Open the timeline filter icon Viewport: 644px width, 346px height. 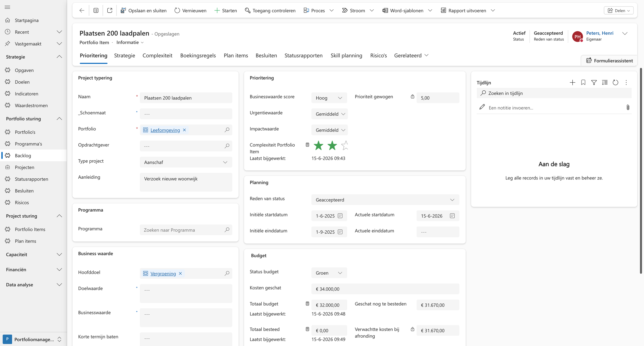(594, 83)
